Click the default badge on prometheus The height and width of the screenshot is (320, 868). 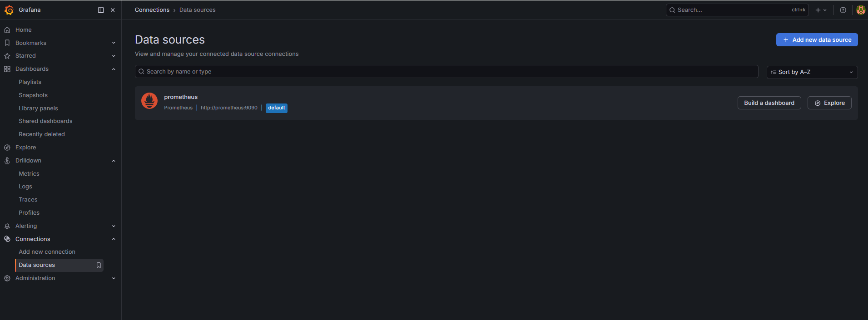pos(277,108)
